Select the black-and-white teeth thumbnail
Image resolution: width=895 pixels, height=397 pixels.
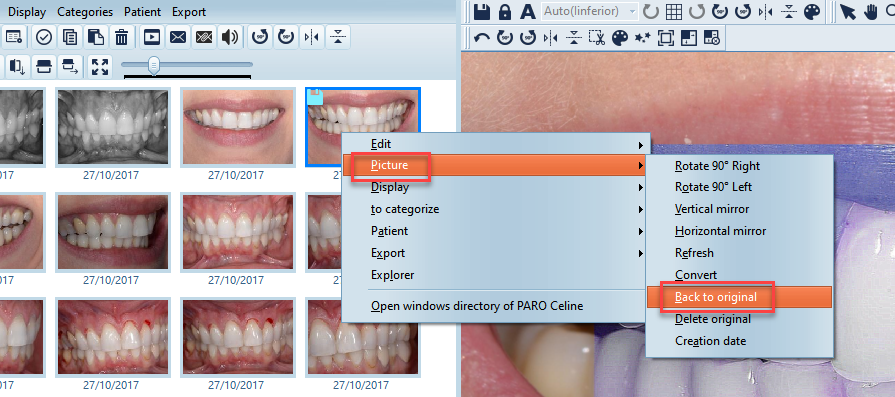click(x=113, y=127)
